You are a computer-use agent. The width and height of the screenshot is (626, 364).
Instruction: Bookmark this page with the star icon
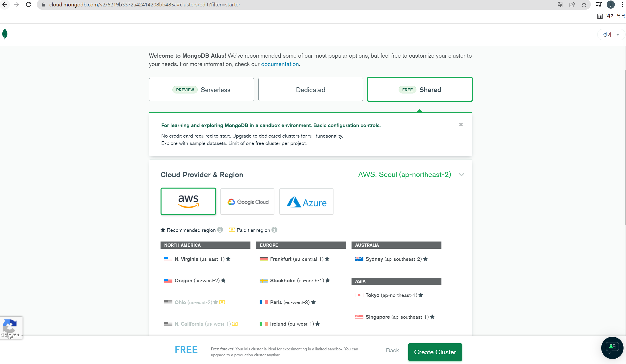[x=584, y=4]
